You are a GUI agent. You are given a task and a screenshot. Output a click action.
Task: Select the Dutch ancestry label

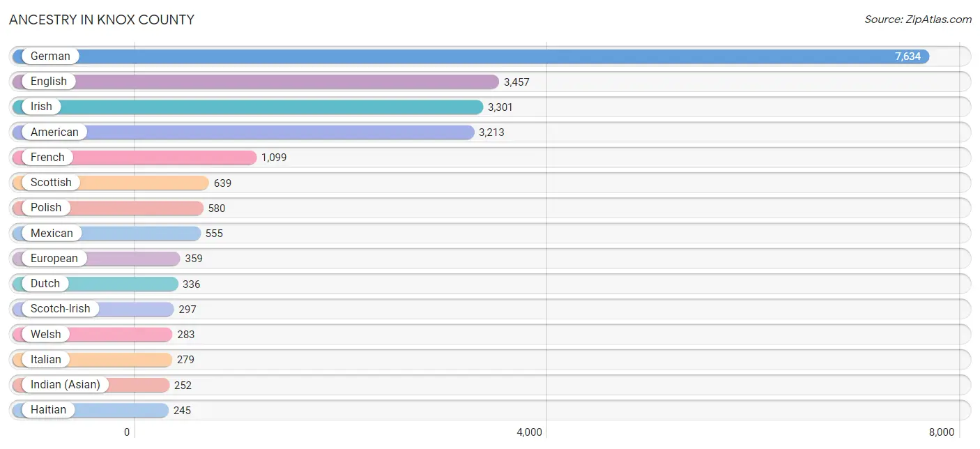(x=45, y=284)
